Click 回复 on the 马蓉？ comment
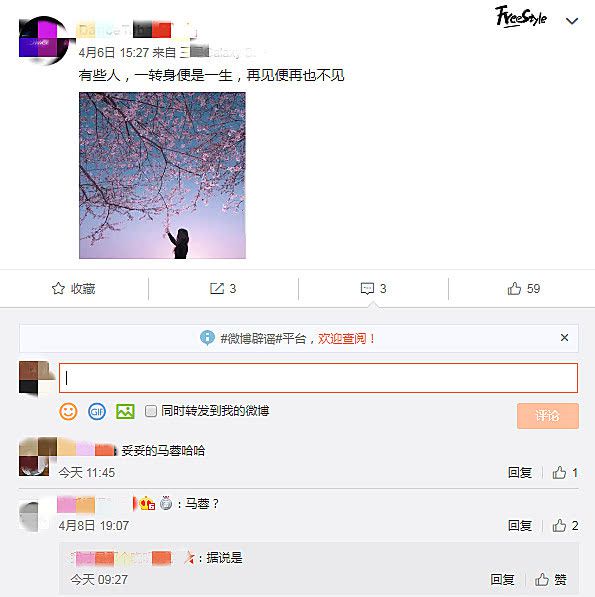 pyautogui.click(x=520, y=525)
